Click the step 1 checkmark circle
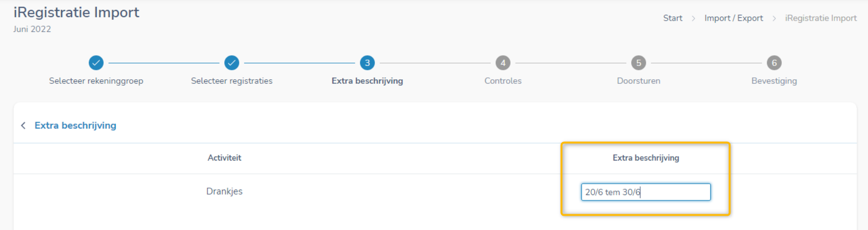This screenshot has width=868, height=230. pyautogui.click(x=96, y=63)
